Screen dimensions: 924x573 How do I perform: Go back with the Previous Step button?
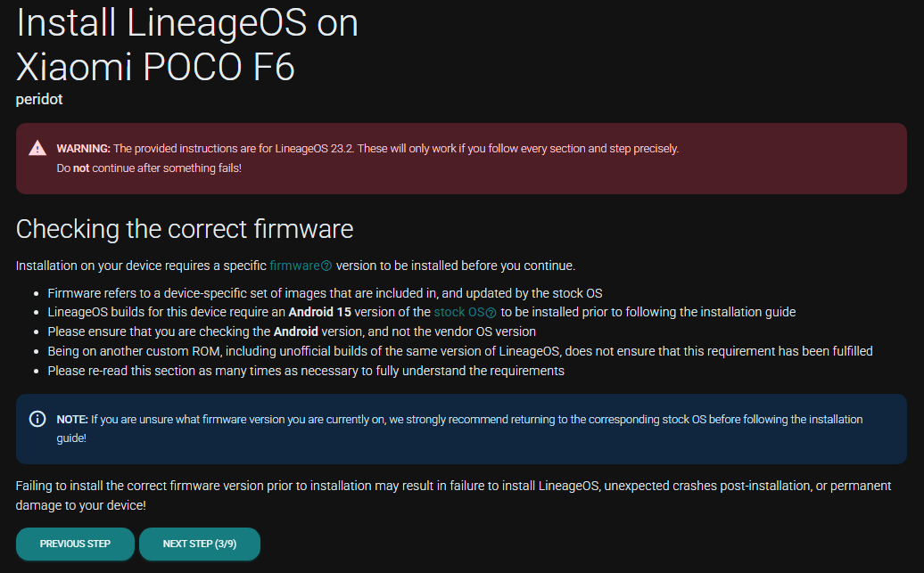point(75,544)
